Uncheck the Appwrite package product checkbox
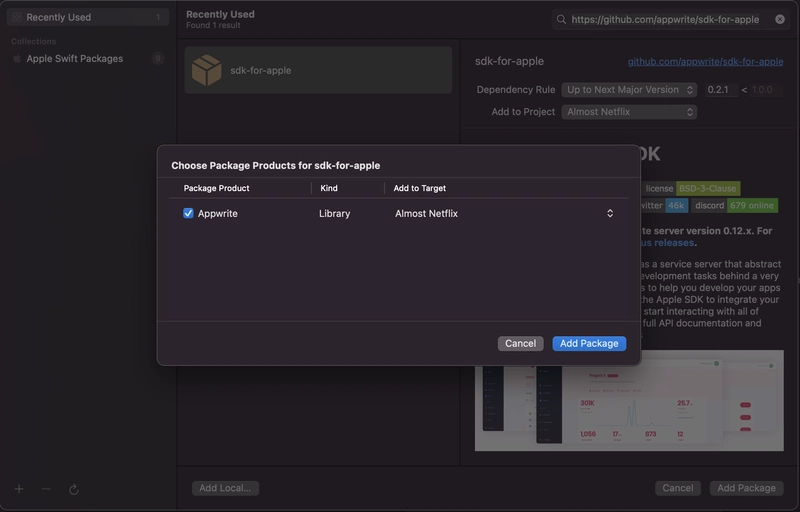 coord(188,213)
